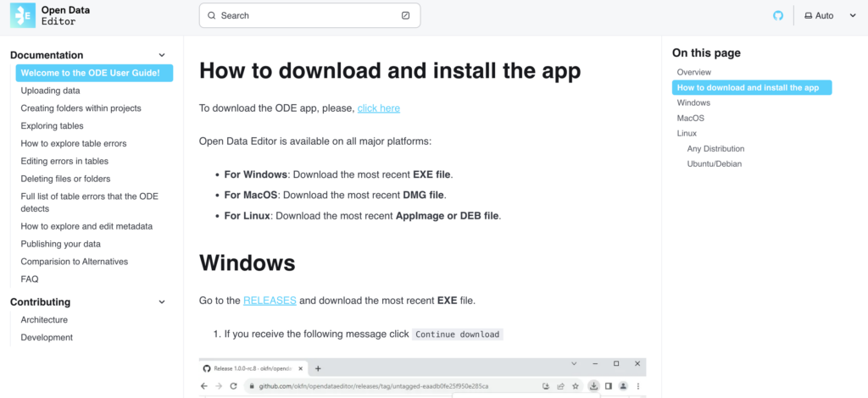
Task: Click the 'Open Data Editor' title text
Action: [x=65, y=15]
